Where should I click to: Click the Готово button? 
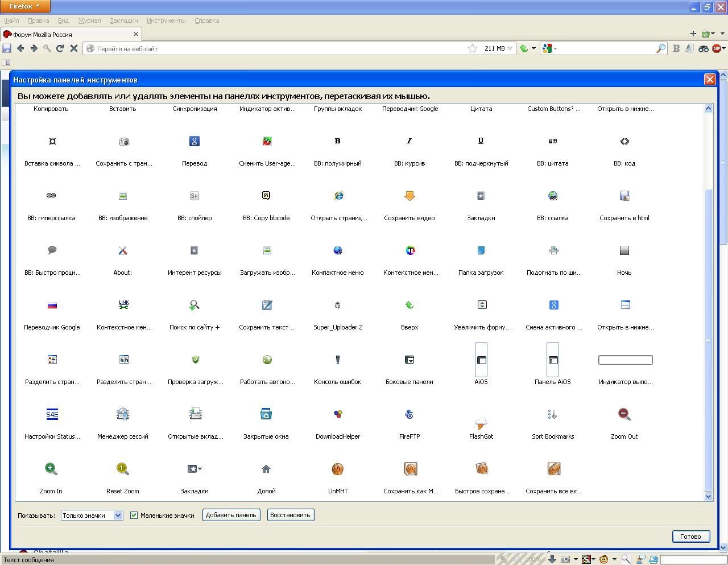[690, 537]
